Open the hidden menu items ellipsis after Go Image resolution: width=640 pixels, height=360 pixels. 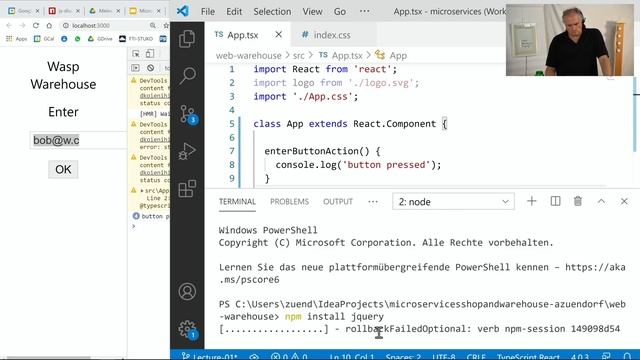[x=364, y=11]
